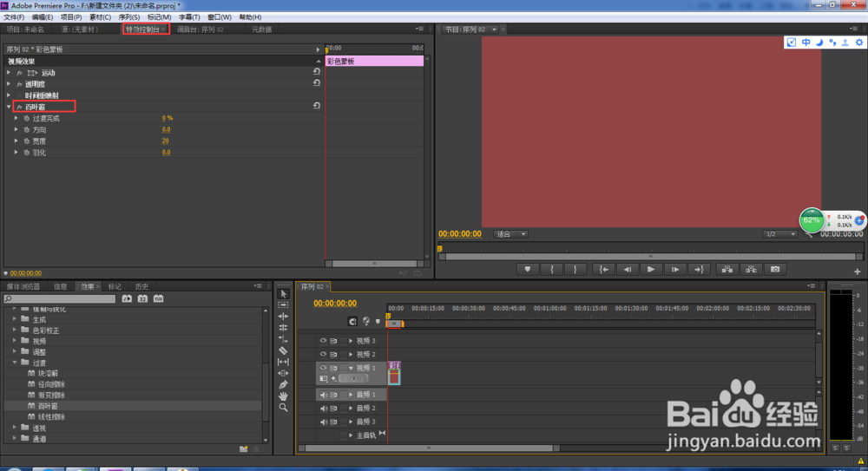868x471 pixels.
Task: Expand the 色彩校正 effects folder
Action: click(x=15, y=330)
